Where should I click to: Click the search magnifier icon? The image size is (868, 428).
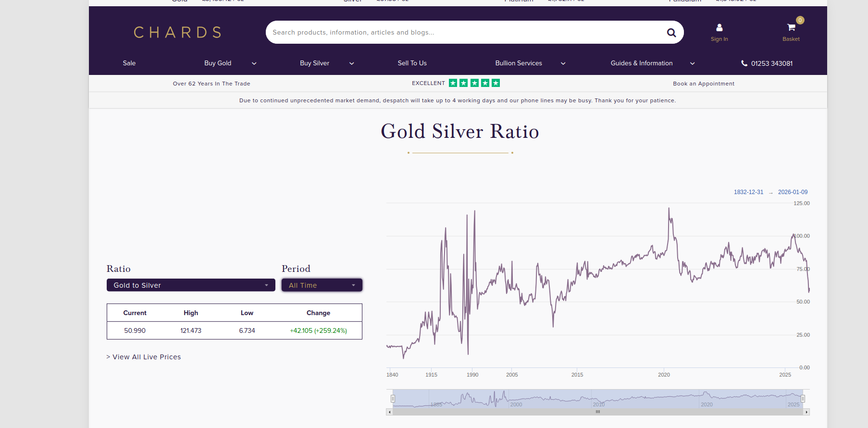coord(671,33)
